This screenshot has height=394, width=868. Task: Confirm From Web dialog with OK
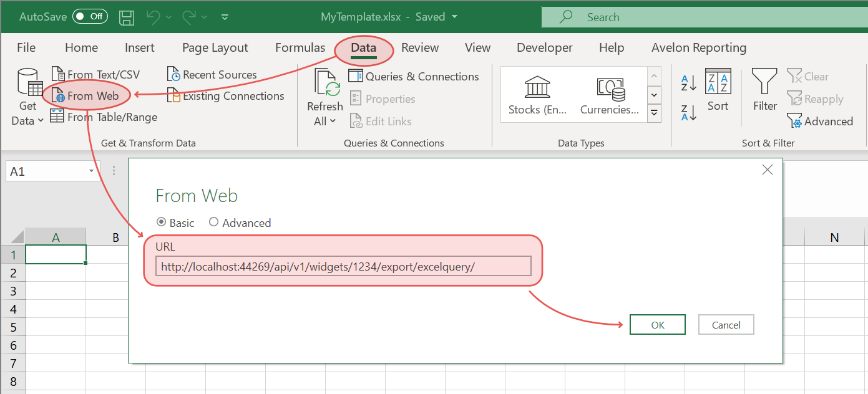[x=658, y=325]
